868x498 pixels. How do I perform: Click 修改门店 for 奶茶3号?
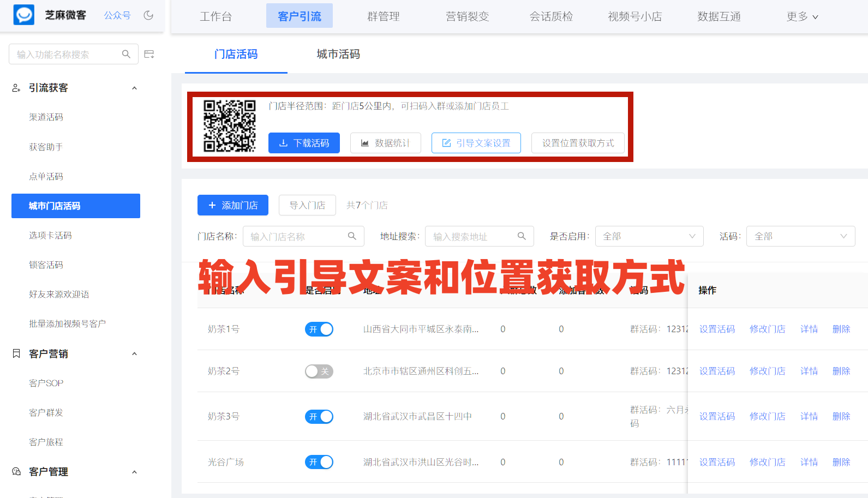767,416
